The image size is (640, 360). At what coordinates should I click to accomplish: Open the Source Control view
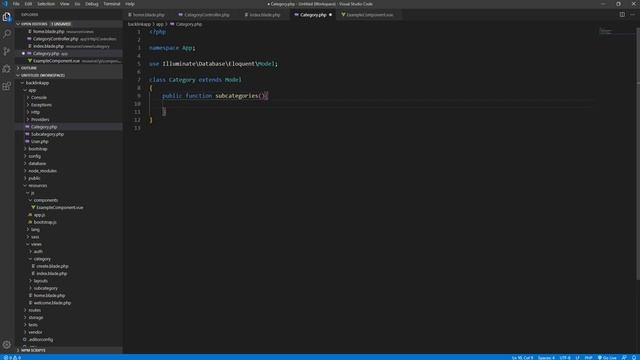pyautogui.click(x=7, y=51)
